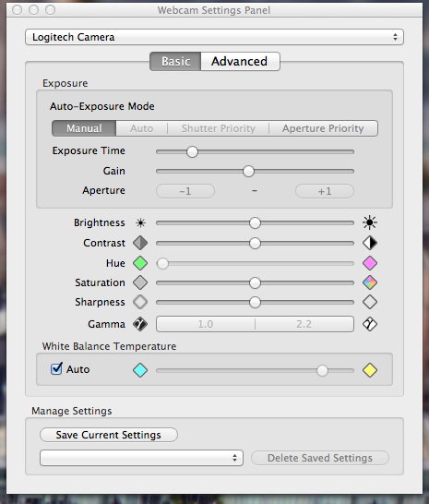
Task: Select Aperture Priority exposure mode
Action: click(323, 128)
